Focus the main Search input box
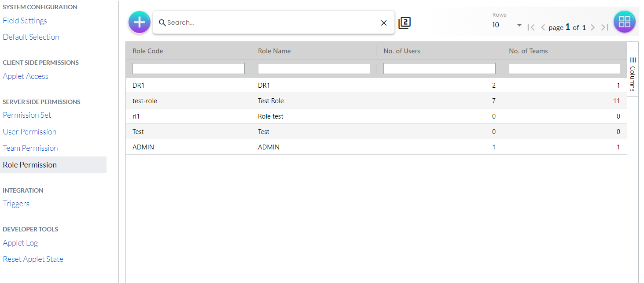The height and width of the screenshot is (283, 644). pos(271,22)
